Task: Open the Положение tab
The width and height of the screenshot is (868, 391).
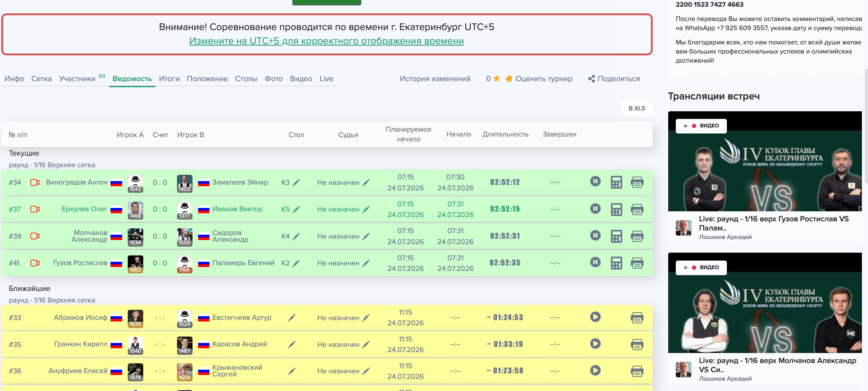Action: (x=207, y=79)
